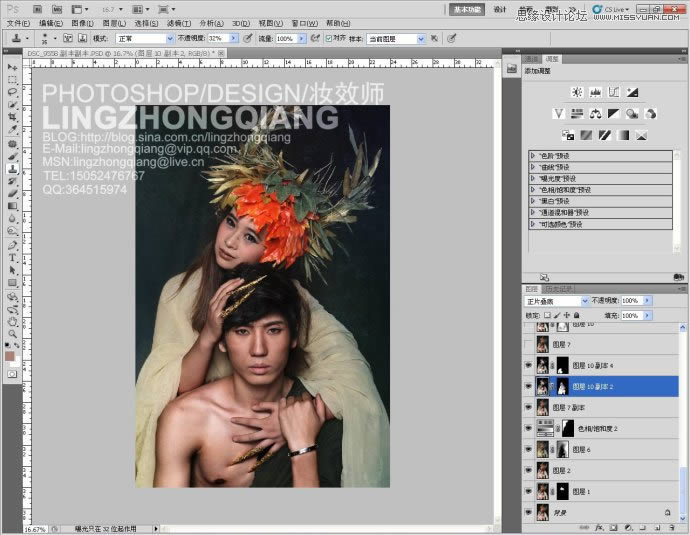Select the Eyedropper tool
Viewport: 690px width, 535px height.
pyautogui.click(x=12, y=129)
